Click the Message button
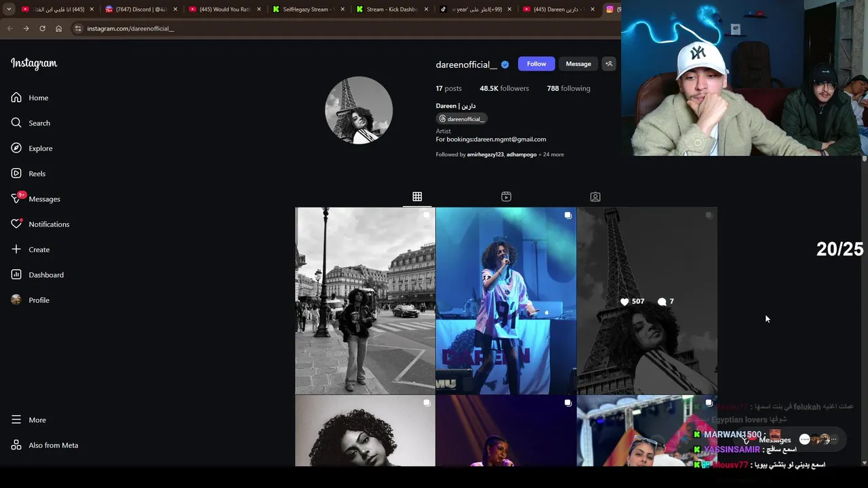The image size is (868, 488). click(x=578, y=64)
